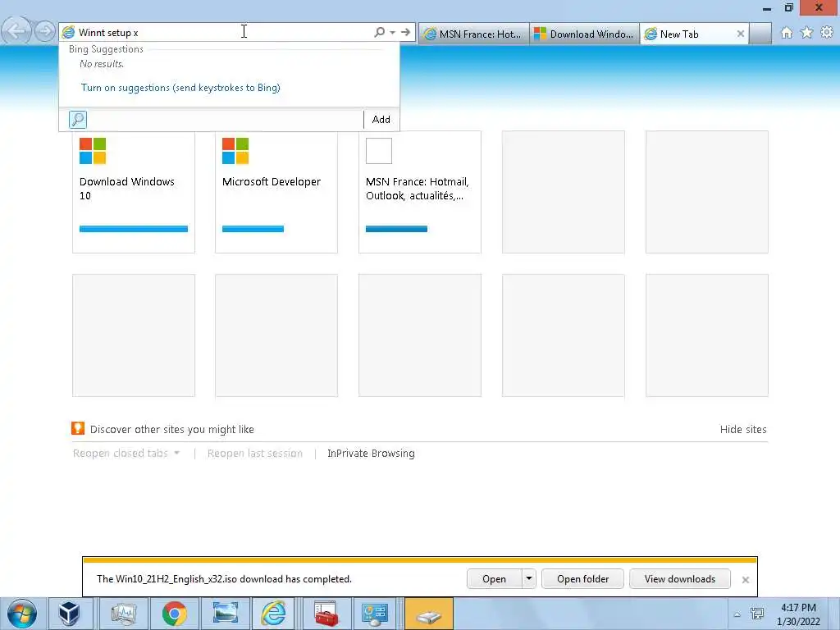Image resolution: width=840 pixels, height=630 pixels.
Task: Open the Tools gear menu
Action: click(x=827, y=33)
